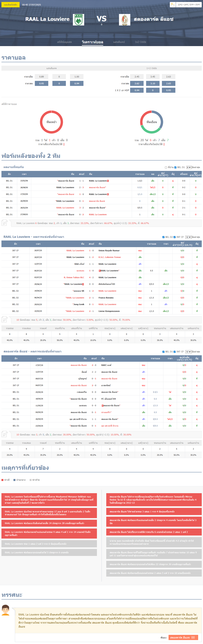Click the red ข่าวดี legend swatch
This screenshot has width=203, height=644.
pos(3,480)
